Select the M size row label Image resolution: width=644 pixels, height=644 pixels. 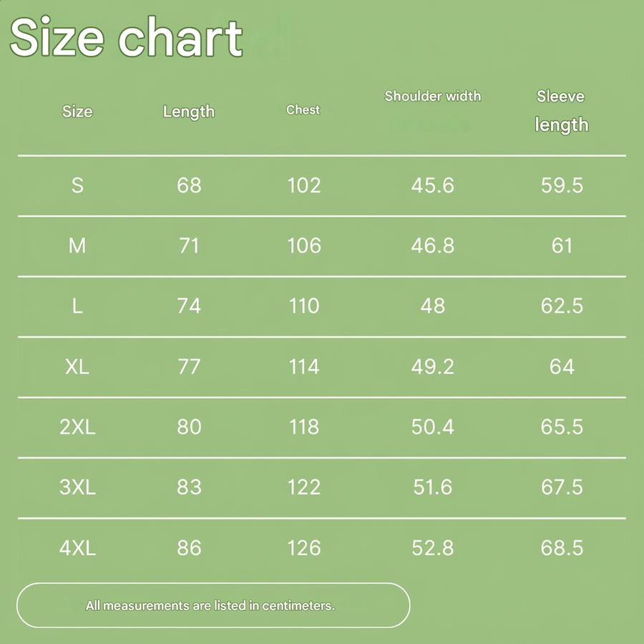[x=77, y=245]
